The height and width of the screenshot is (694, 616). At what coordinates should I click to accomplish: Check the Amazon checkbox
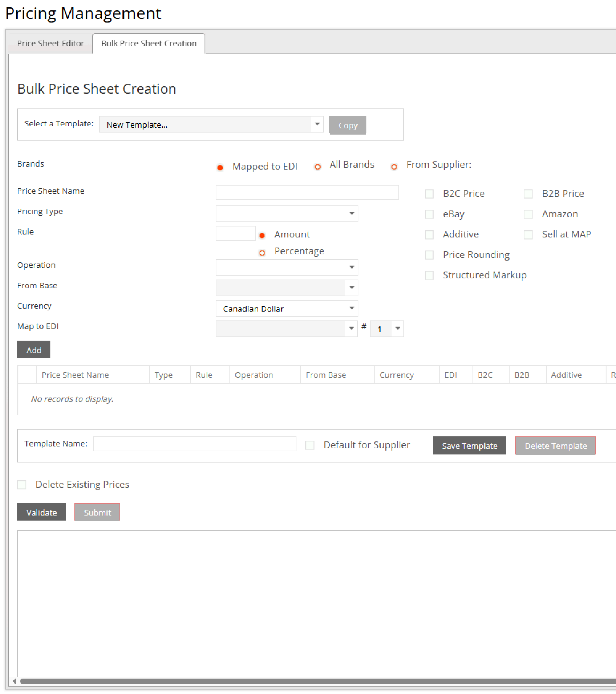click(528, 214)
